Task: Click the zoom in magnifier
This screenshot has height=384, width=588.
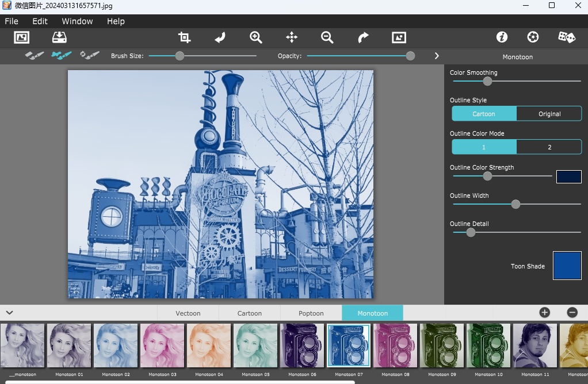Action: pyautogui.click(x=256, y=37)
